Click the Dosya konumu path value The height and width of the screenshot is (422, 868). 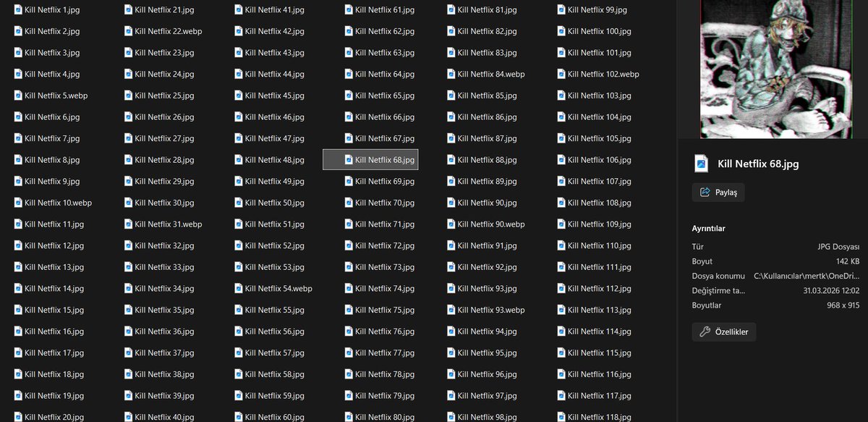pos(807,276)
